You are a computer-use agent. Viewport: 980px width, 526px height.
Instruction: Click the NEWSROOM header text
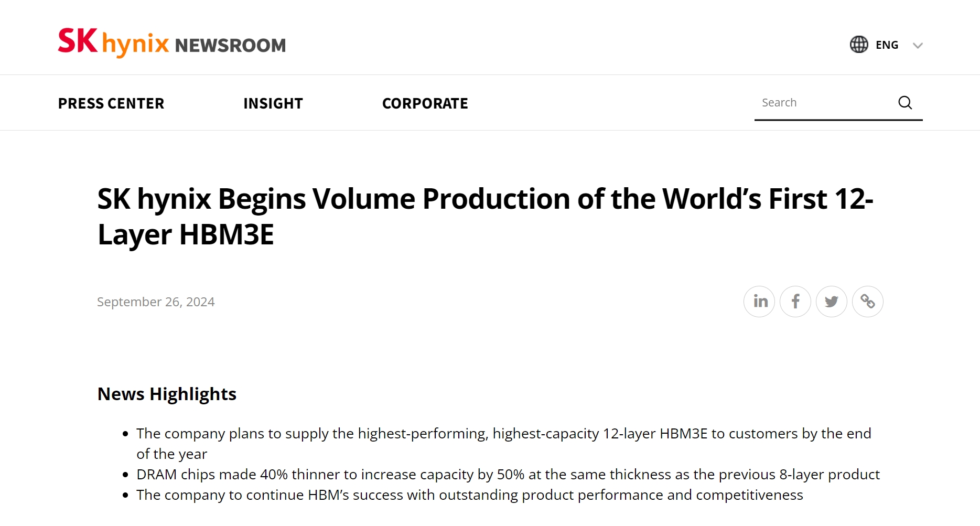(230, 46)
